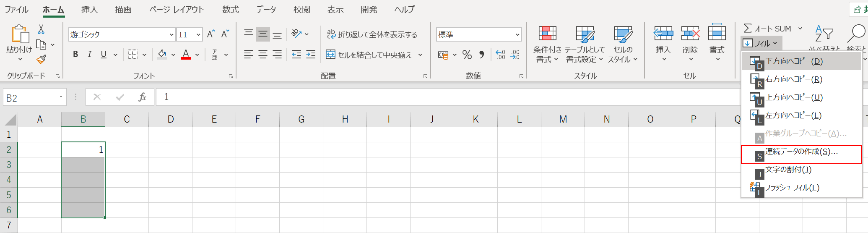
Task: Select 下方向へコピー(D) menu item
Action: [x=801, y=61]
